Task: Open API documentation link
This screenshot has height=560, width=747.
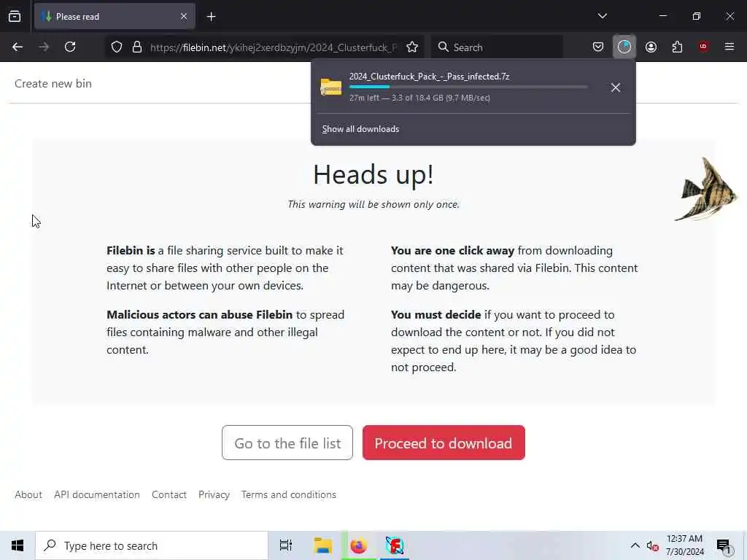Action: [x=97, y=495]
